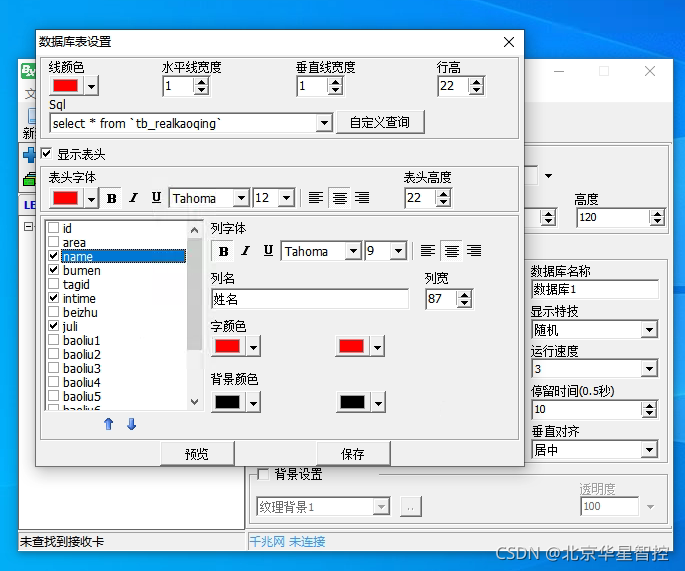Open the column font size dropdown

coord(398,251)
